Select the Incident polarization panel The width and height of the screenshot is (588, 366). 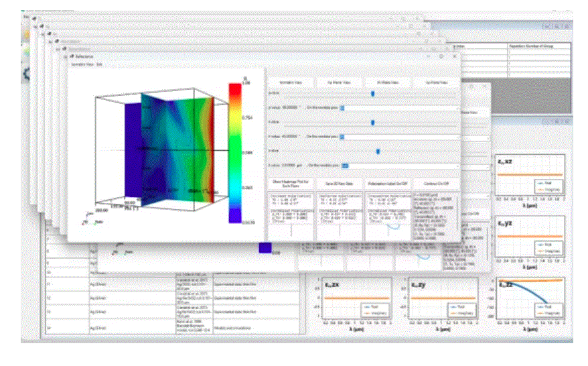pyautogui.click(x=291, y=217)
